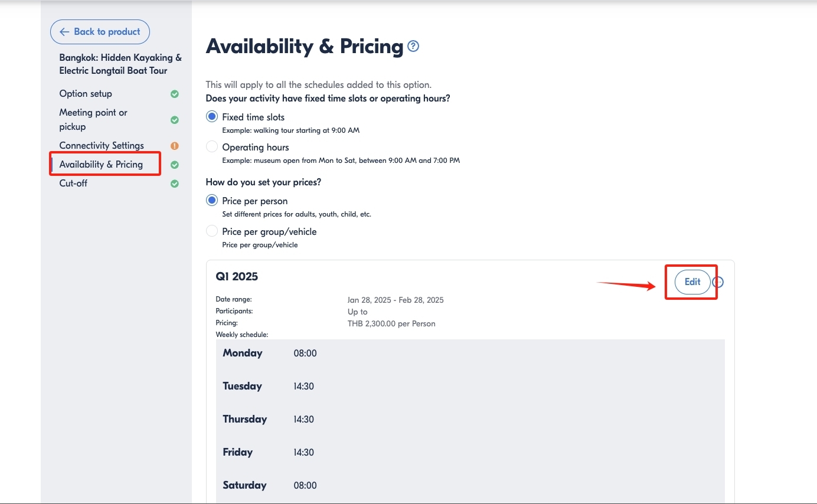Go back using the Back to product button
The width and height of the screenshot is (817, 504).
(100, 32)
